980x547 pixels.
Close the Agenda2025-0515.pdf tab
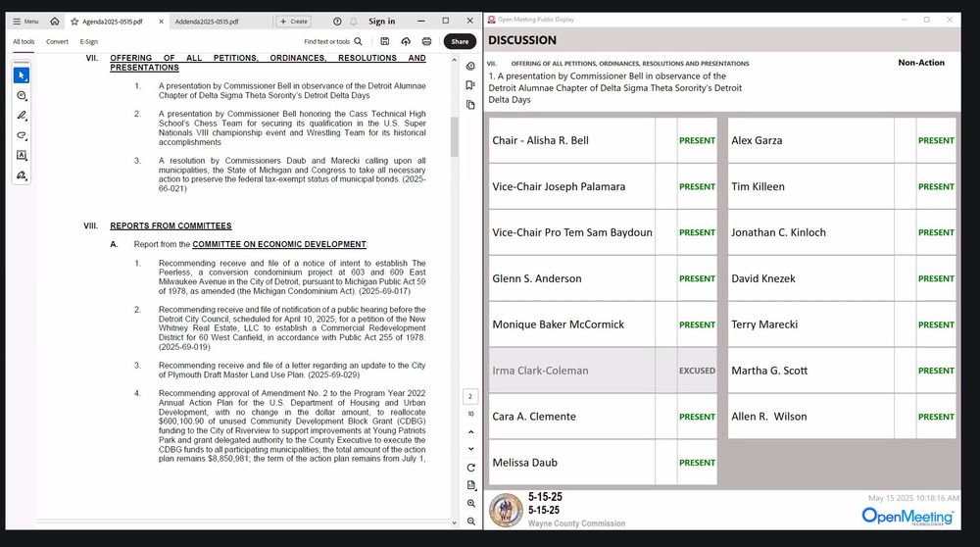[x=161, y=22]
